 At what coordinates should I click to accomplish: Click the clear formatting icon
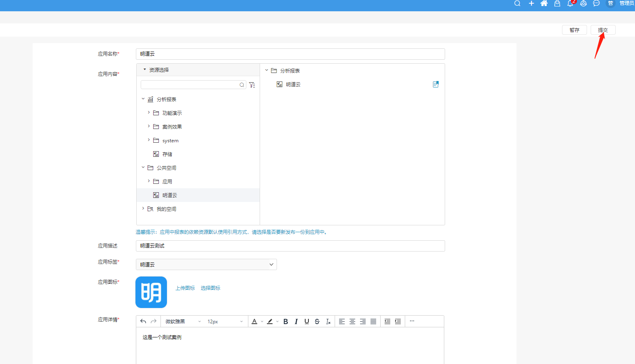328,322
